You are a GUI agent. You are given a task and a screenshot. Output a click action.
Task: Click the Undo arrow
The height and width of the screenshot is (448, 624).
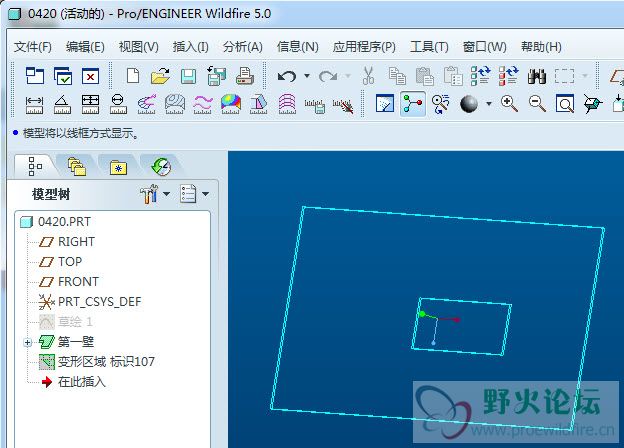tap(287, 76)
